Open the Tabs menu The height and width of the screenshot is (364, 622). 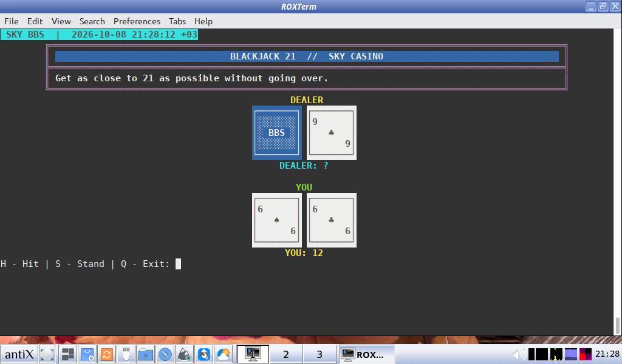pyautogui.click(x=177, y=21)
